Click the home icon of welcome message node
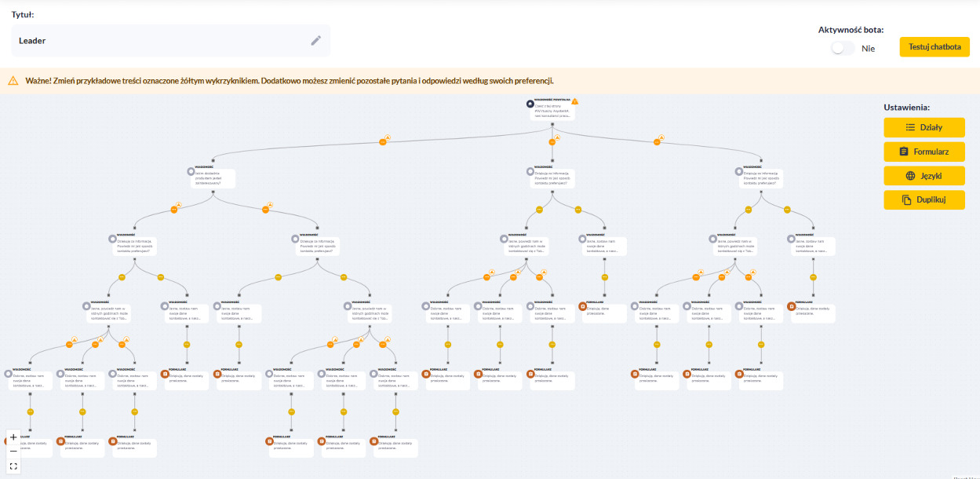 point(530,105)
